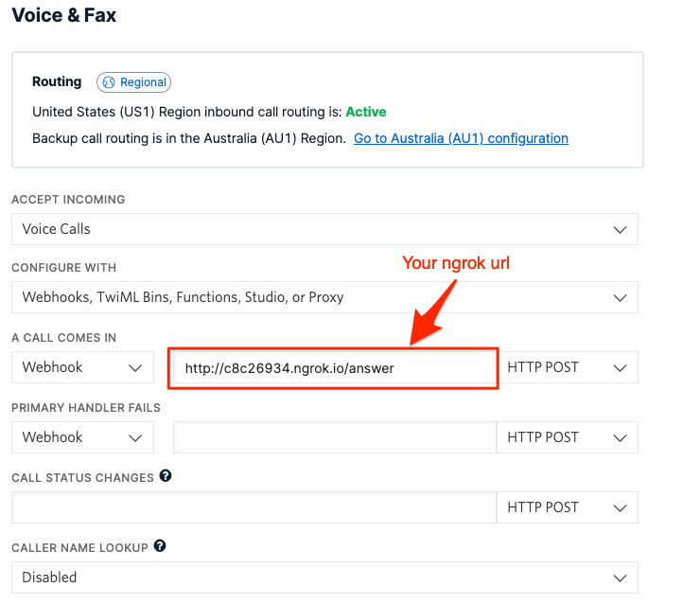Change HTTP POST method for A Call Comes In
The height and width of the screenshot is (604, 700).
568,367
